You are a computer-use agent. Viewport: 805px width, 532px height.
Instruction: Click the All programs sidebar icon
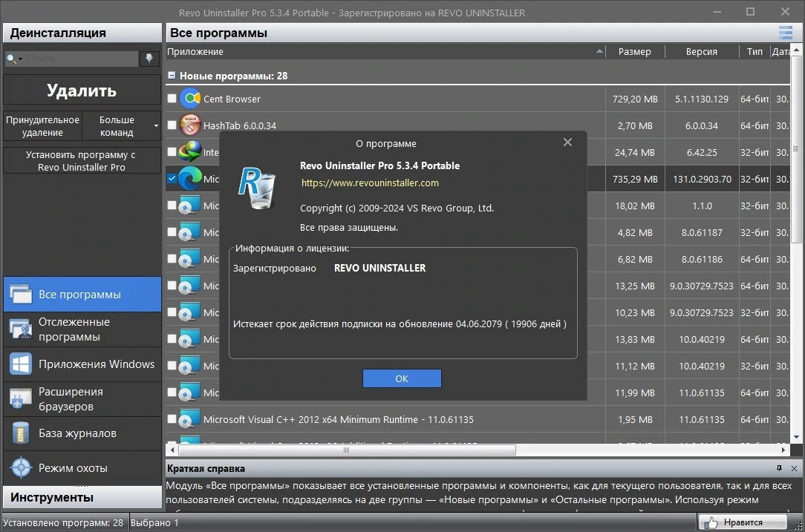coord(21,295)
